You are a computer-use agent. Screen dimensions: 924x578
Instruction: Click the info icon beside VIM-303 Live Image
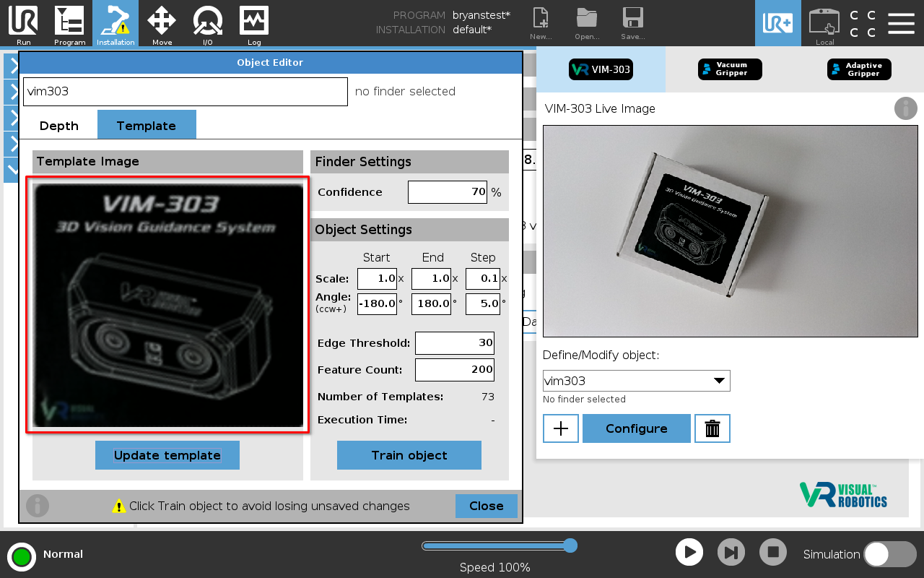coord(906,108)
